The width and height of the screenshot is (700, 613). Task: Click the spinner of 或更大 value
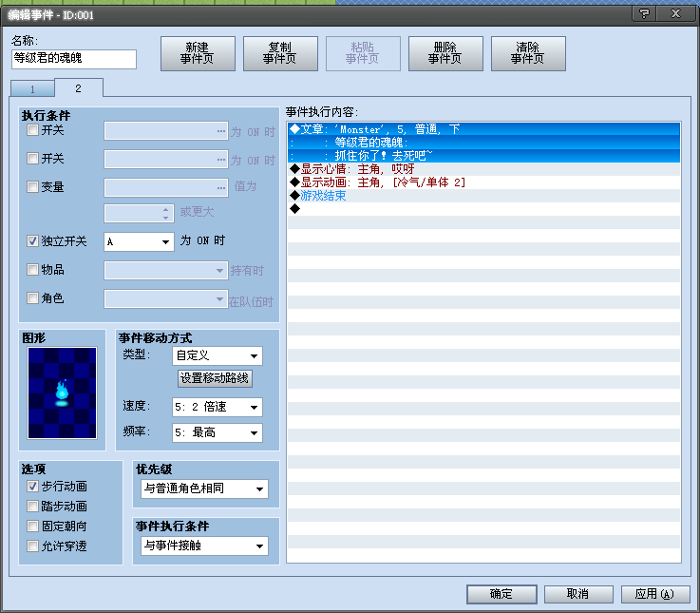click(165, 213)
